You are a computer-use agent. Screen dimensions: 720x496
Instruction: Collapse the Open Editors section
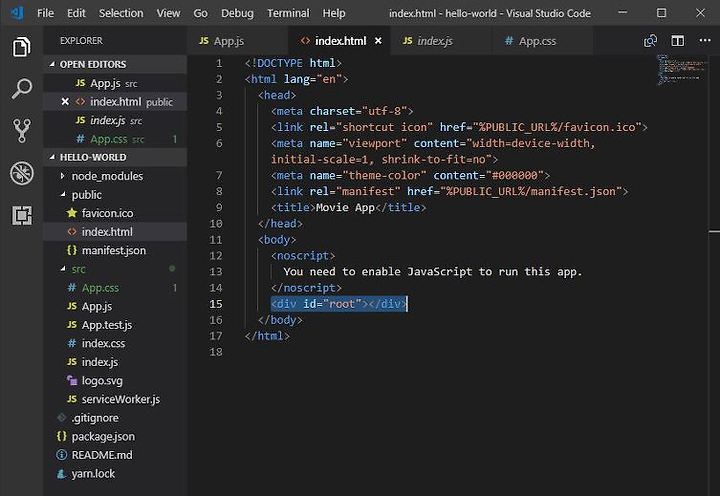(52, 64)
